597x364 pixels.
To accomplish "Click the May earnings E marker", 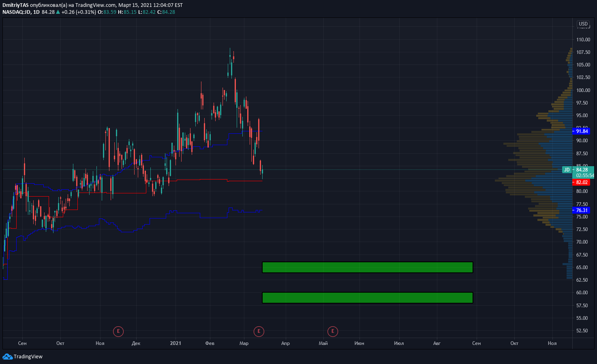I will (x=333, y=331).
